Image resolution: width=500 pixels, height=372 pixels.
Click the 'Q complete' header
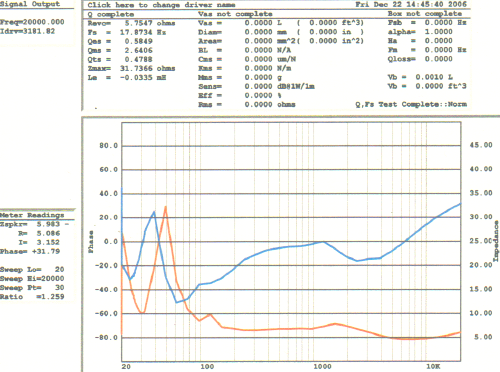pyautogui.click(x=111, y=14)
